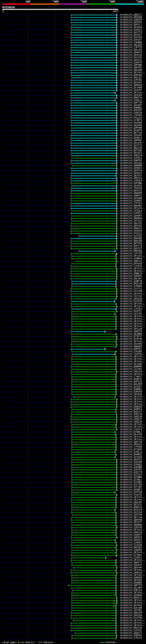
Task: Select hit label UniRef100_Q8JH28
Action: click(x=131, y=580)
